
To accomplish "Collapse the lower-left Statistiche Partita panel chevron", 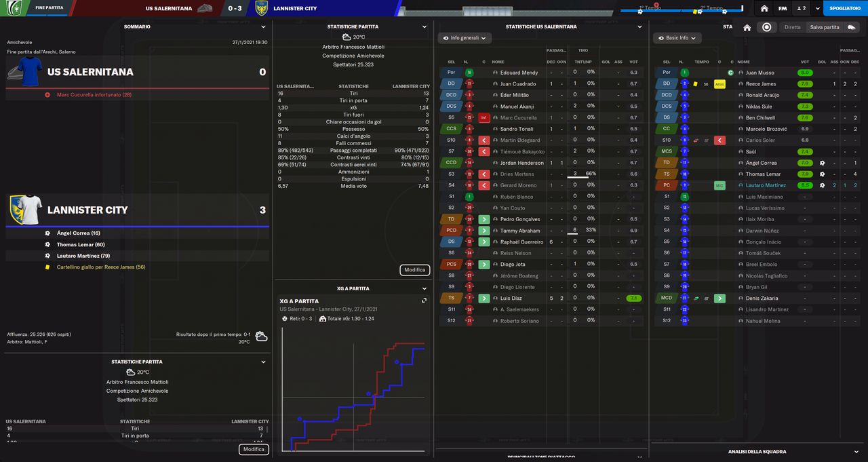I will click(263, 362).
